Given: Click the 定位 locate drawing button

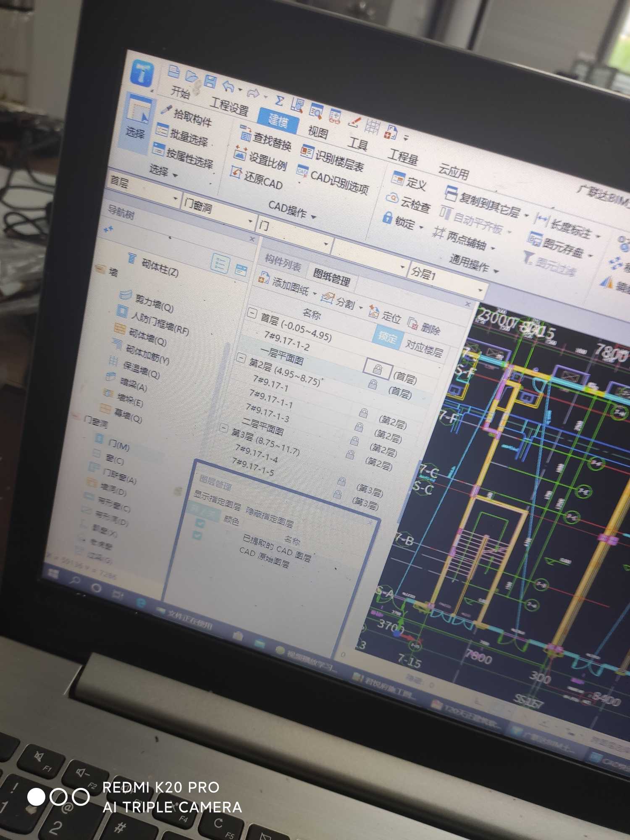Looking at the screenshot, I should (385, 315).
